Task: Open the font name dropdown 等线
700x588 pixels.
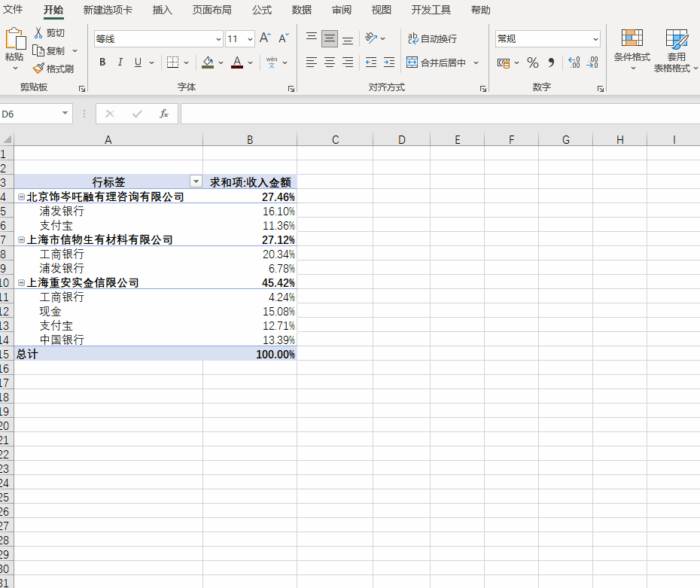Action: (x=218, y=39)
